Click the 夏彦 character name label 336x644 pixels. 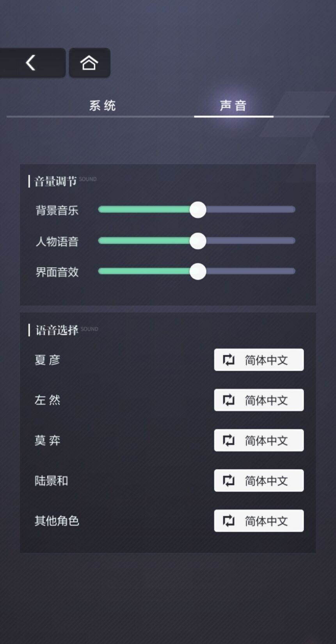pos(47,360)
